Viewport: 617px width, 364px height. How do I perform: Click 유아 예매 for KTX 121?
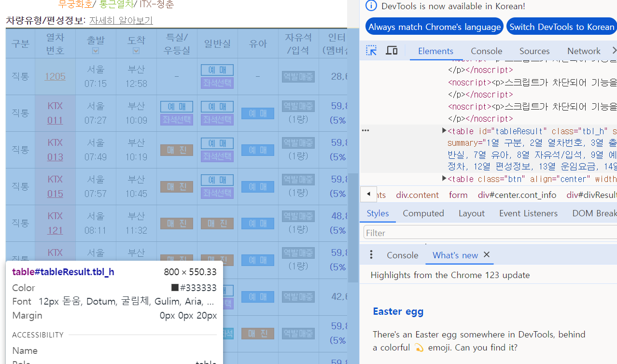258,224
